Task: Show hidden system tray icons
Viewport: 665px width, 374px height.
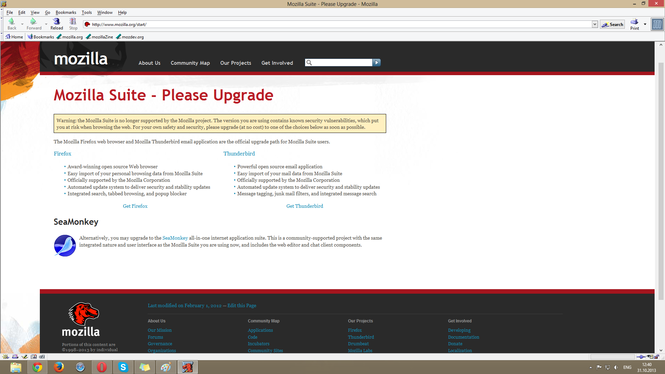Action: (590, 368)
